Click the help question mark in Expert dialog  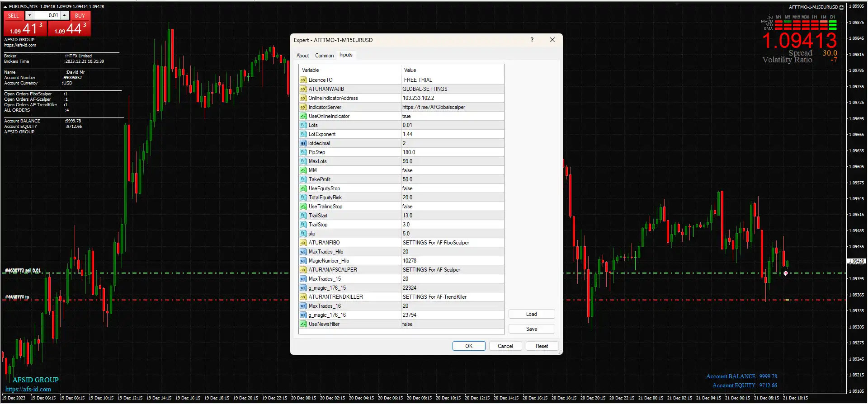(x=532, y=40)
